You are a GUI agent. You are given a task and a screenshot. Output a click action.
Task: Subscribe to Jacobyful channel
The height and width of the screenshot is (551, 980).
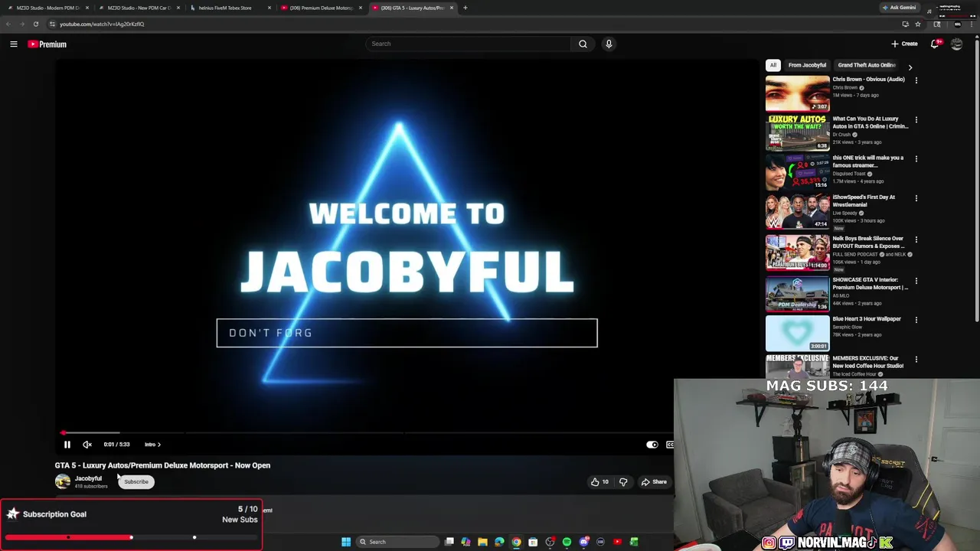(136, 481)
